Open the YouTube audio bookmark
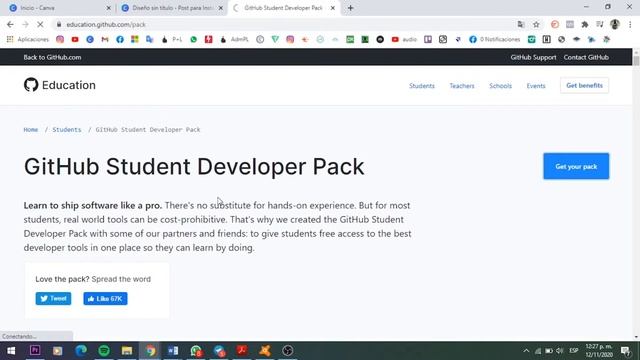The width and height of the screenshot is (640, 360). [404, 40]
